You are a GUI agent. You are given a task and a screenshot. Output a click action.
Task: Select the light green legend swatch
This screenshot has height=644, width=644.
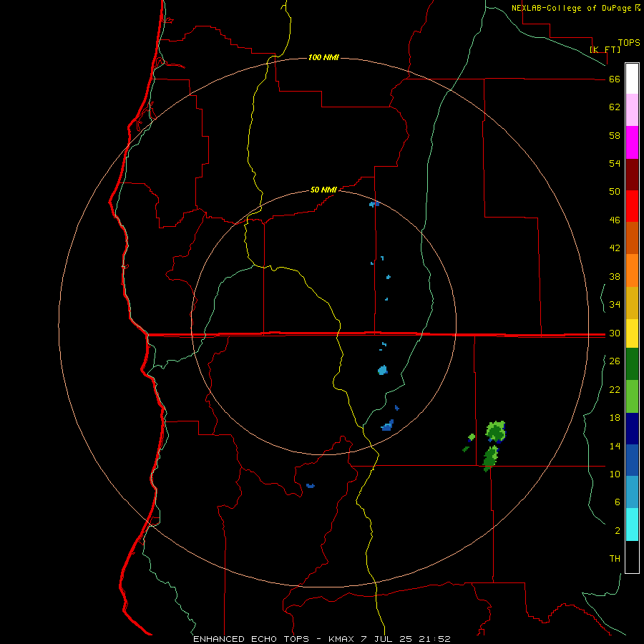[632, 396]
